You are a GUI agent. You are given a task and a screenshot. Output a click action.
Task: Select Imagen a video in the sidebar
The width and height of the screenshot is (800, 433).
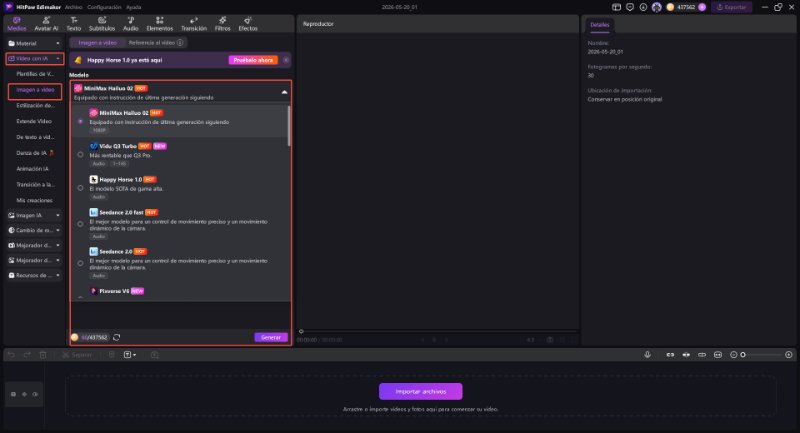[35, 90]
